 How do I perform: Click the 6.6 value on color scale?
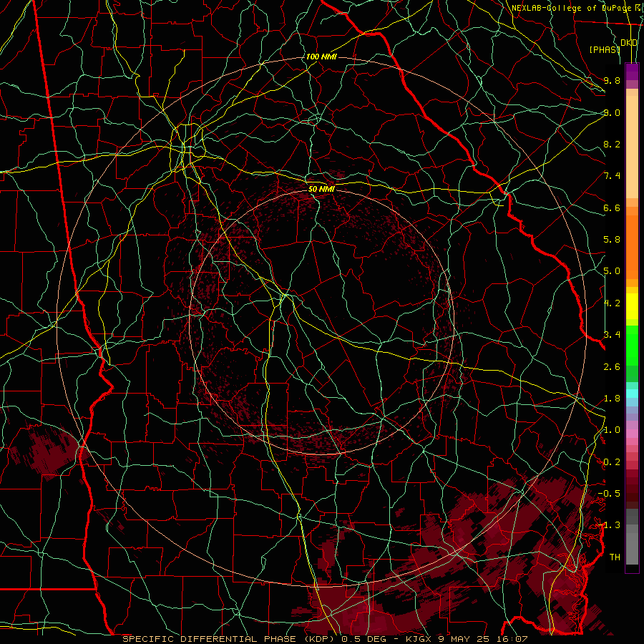612,208
